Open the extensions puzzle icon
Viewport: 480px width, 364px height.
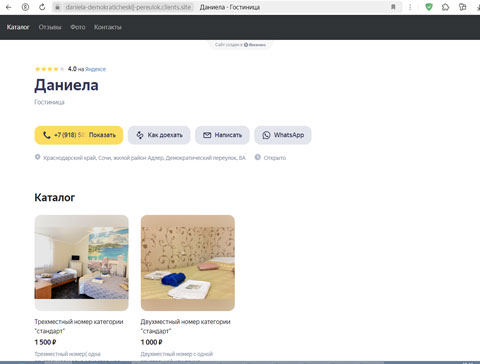click(x=446, y=7)
